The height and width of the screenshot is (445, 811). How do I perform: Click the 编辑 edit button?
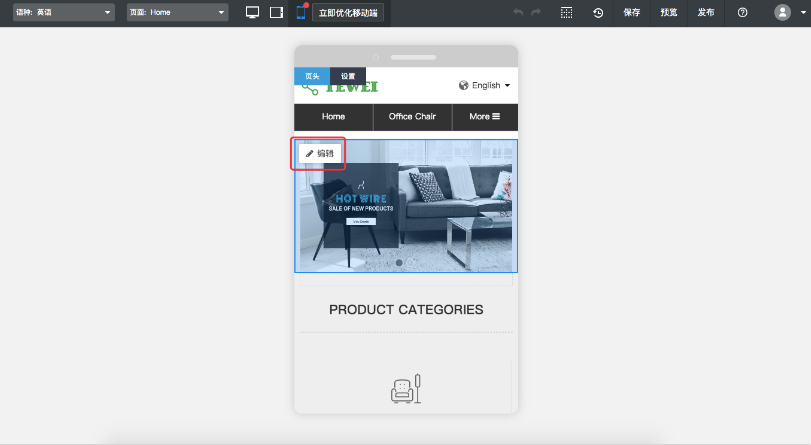(x=320, y=154)
